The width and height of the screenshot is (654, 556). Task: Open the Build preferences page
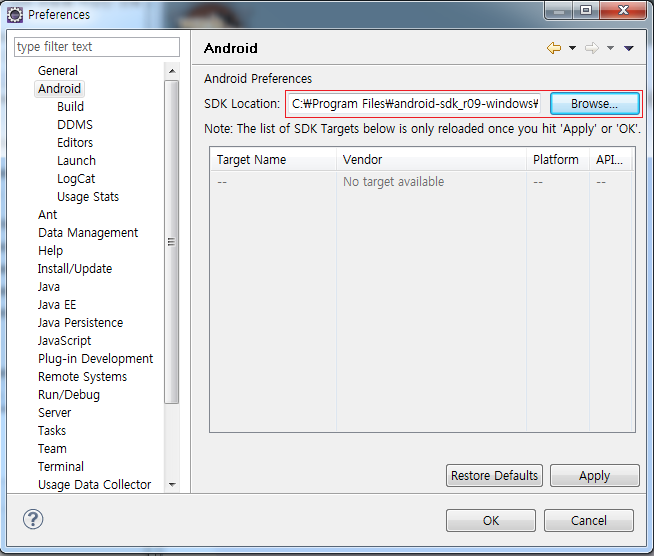coord(70,106)
